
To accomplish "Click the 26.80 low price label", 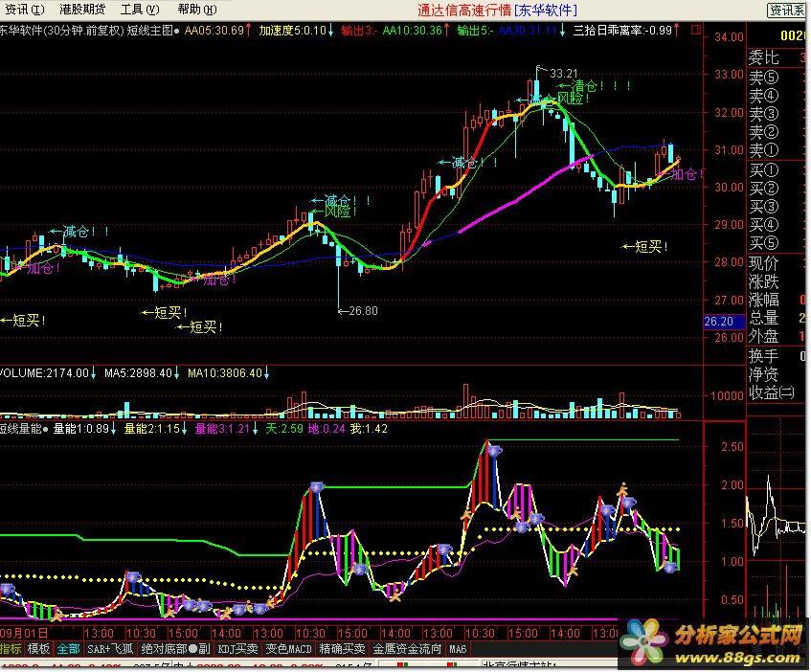I will coord(363,311).
